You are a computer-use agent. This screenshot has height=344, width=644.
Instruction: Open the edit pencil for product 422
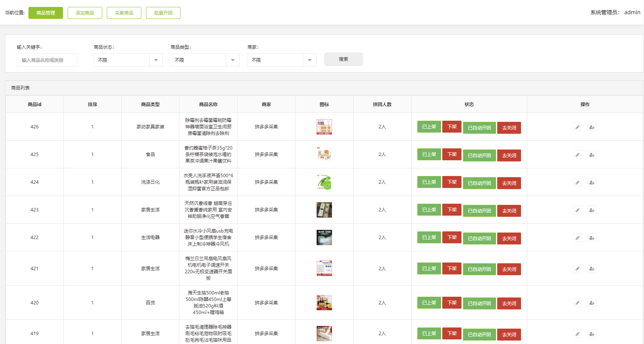tap(578, 238)
